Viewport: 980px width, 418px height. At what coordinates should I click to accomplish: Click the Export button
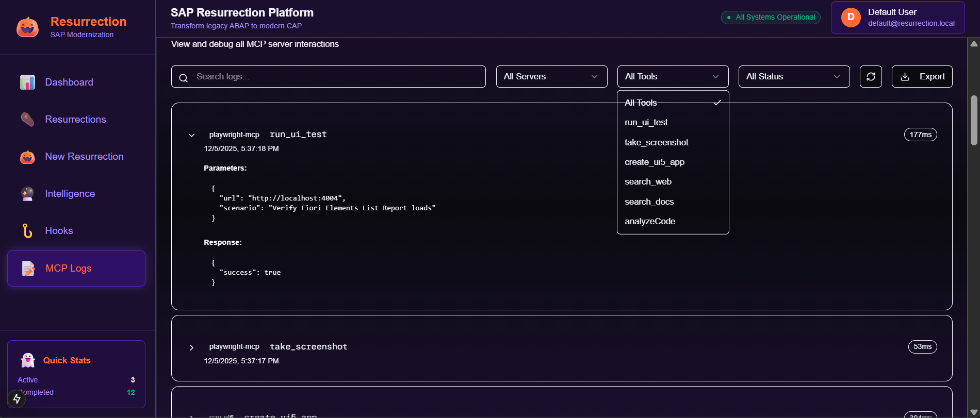pyautogui.click(x=922, y=76)
